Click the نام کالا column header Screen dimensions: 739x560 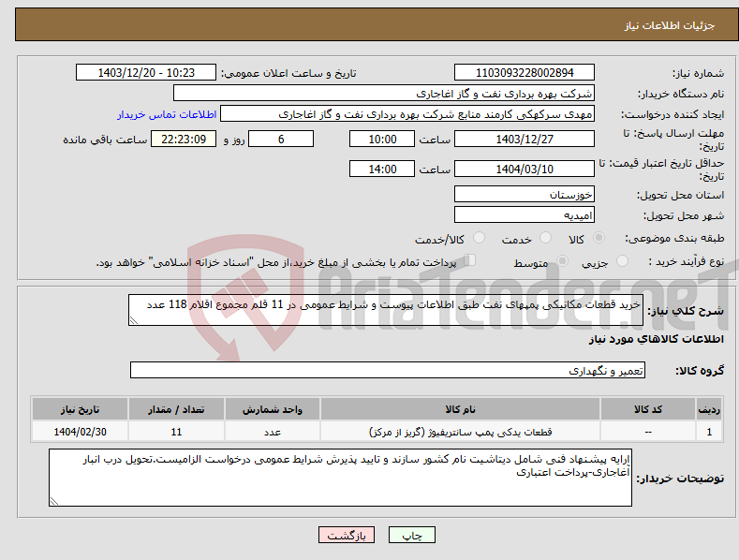460,409
